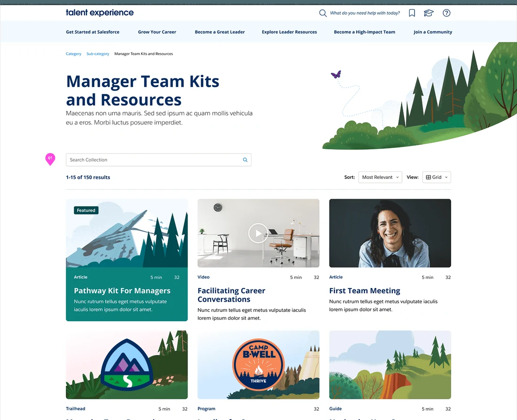The width and height of the screenshot is (517, 420).
Task: Click the Sub-category breadcrumb link
Action: point(98,54)
